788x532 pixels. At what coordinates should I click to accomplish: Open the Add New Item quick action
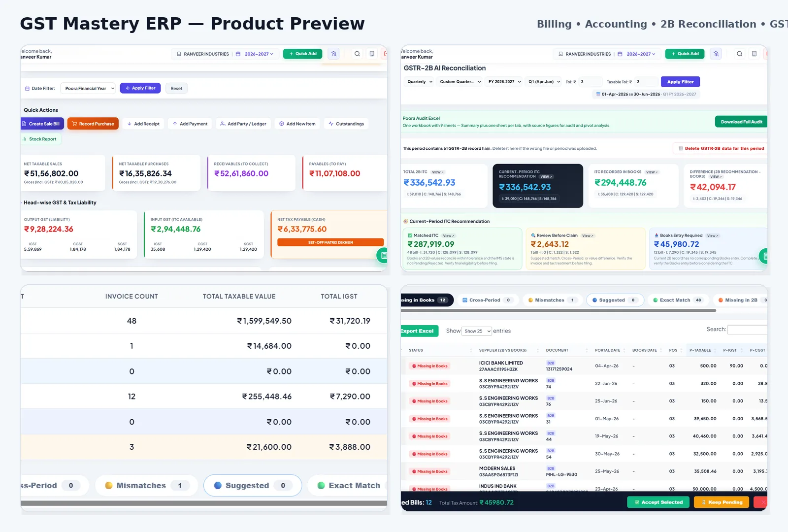pos(297,124)
